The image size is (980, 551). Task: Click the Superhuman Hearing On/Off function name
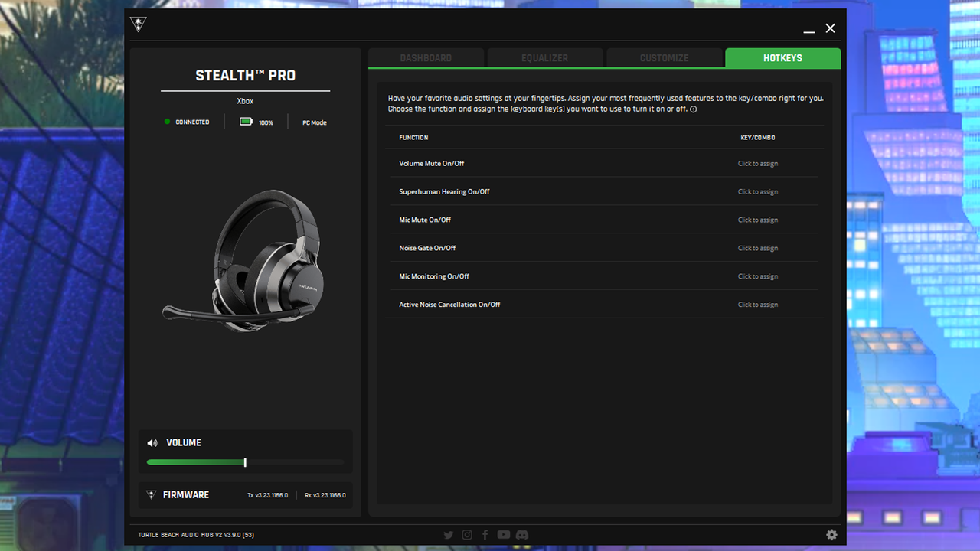[x=444, y=192]
